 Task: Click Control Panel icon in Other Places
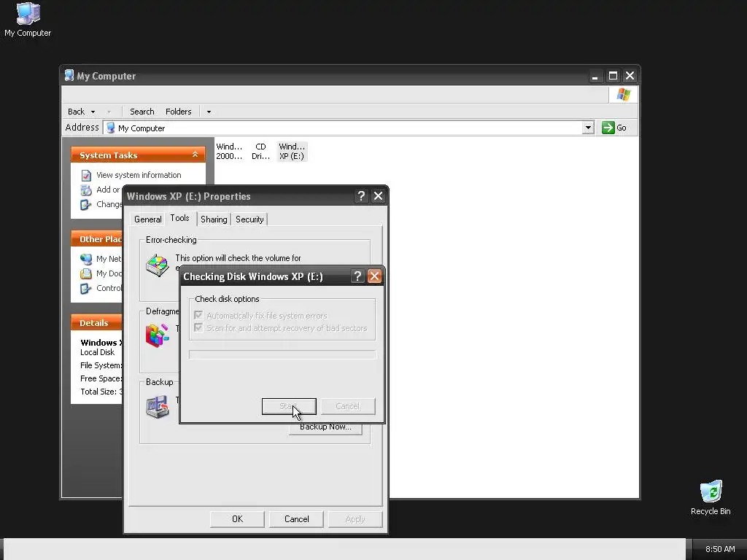86,289
